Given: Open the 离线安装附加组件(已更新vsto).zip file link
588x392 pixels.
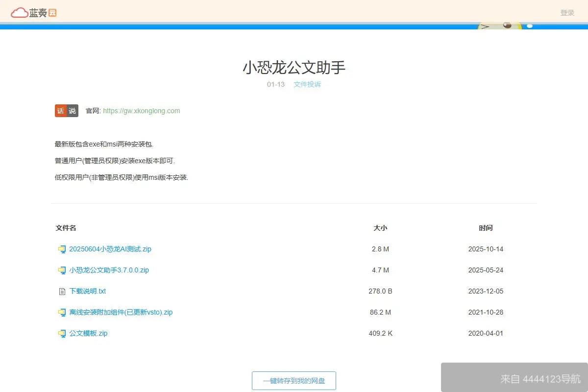Looking at the screenshot, I should (121, 312).
